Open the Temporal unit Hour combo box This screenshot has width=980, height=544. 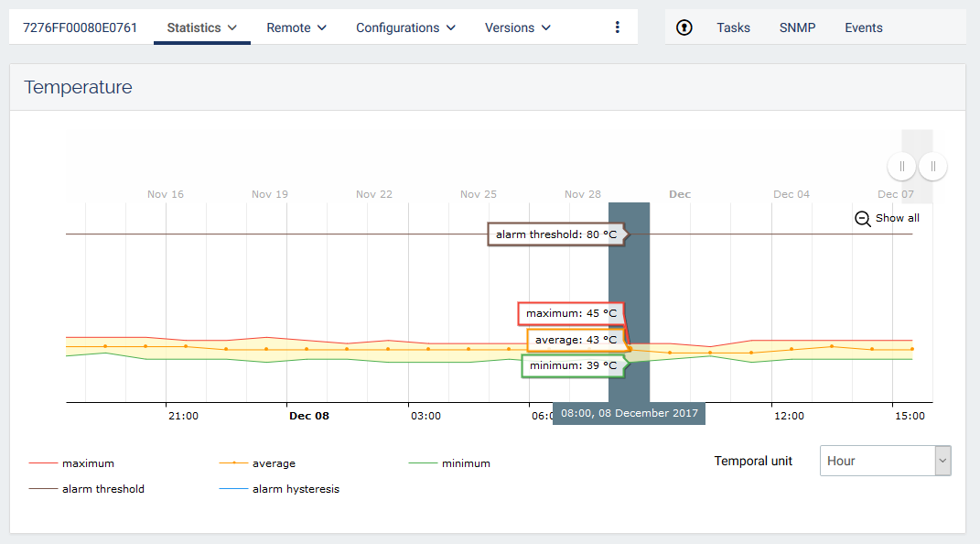[x=885, y=461]
